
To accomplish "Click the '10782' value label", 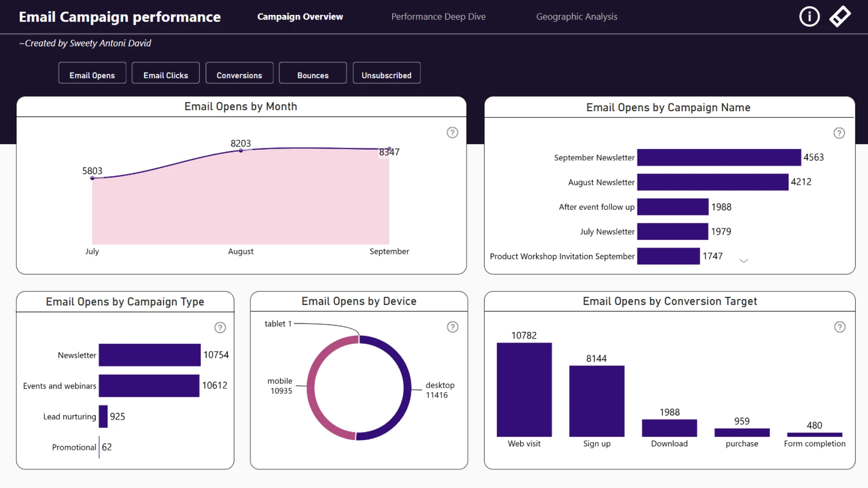I will (524, 336).
